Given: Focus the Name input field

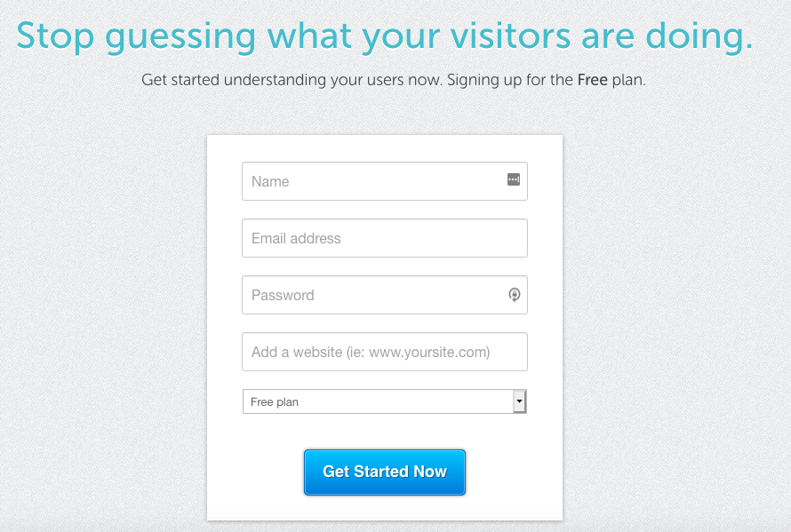Looking at the screenshot, I should tap(373, 181).
